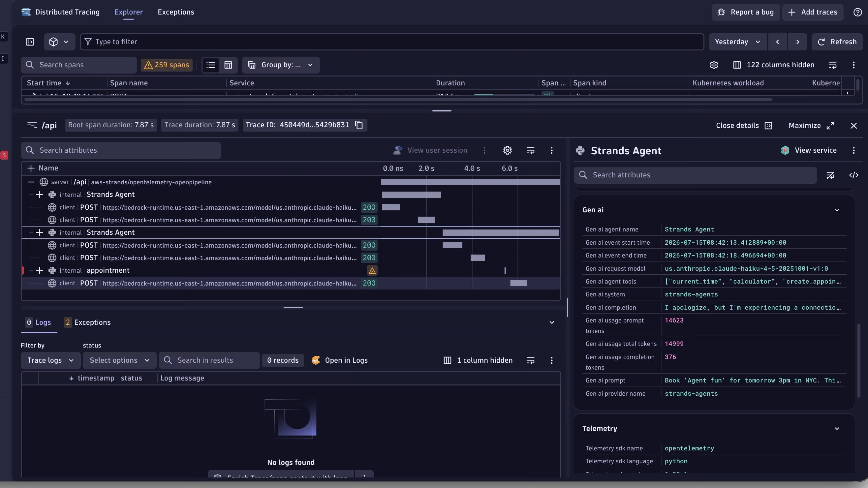Click the appointment span timeline marker
Screen dimensions: 868x488
pyautogui.click(x=505, y=270)
